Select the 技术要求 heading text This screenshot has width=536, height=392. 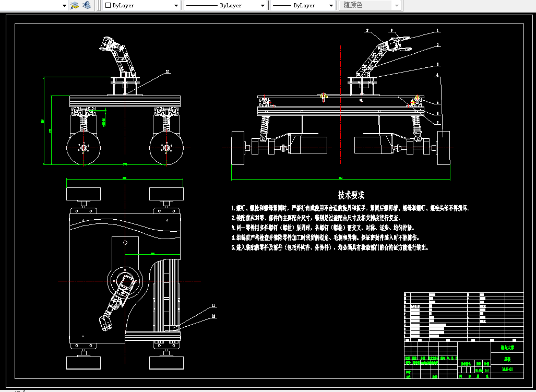click(351, 195)
